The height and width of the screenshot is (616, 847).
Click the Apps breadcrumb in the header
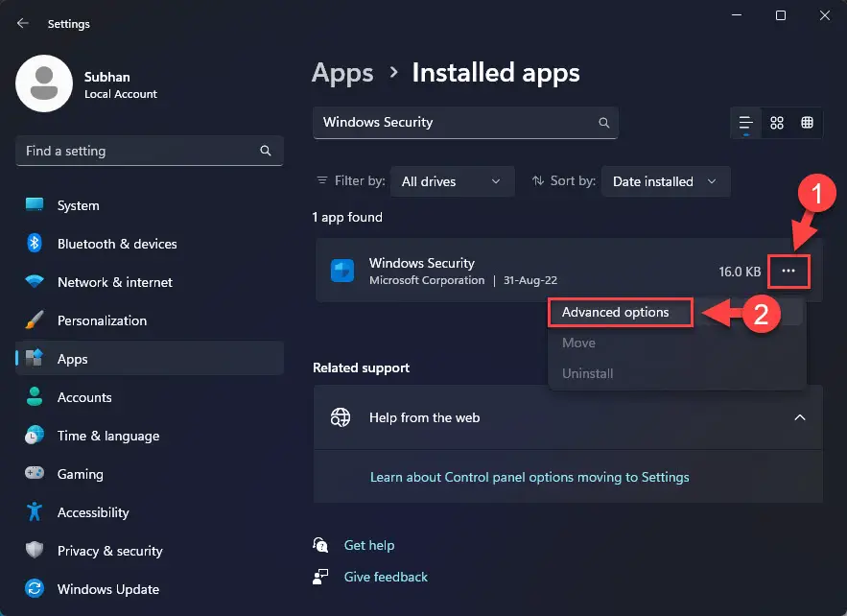(342, 73)
